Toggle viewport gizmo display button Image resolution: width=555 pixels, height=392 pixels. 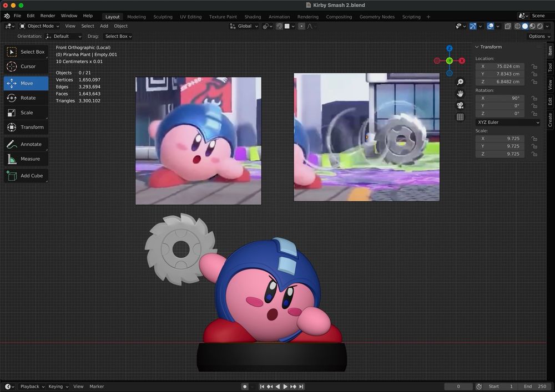point(473,26)
